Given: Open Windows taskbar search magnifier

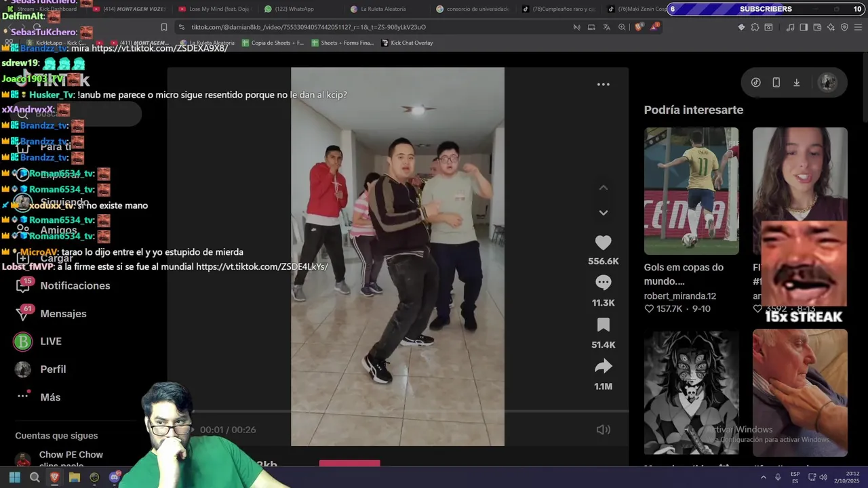Looking at the screenshot, I should tap(35, 477).
